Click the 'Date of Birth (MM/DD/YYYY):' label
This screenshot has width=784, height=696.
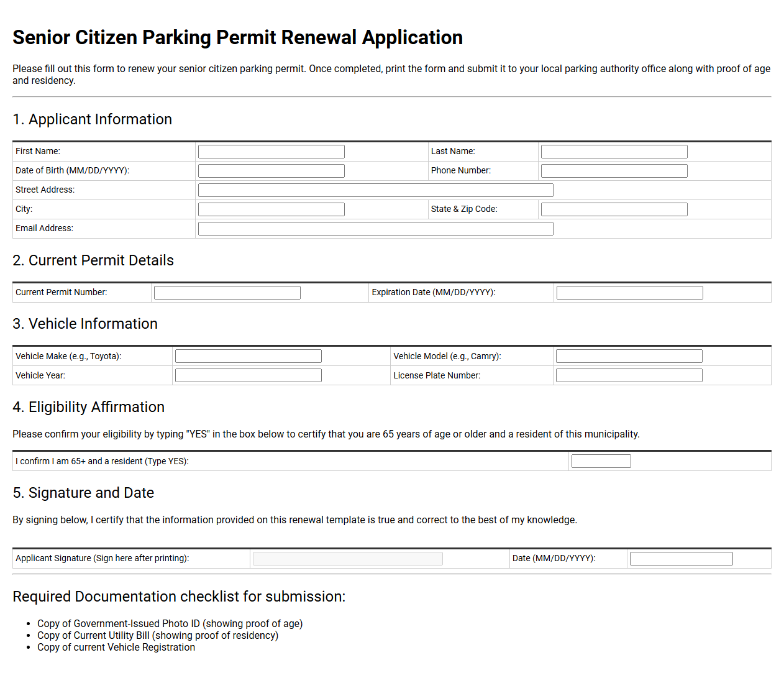coord(73,170)
